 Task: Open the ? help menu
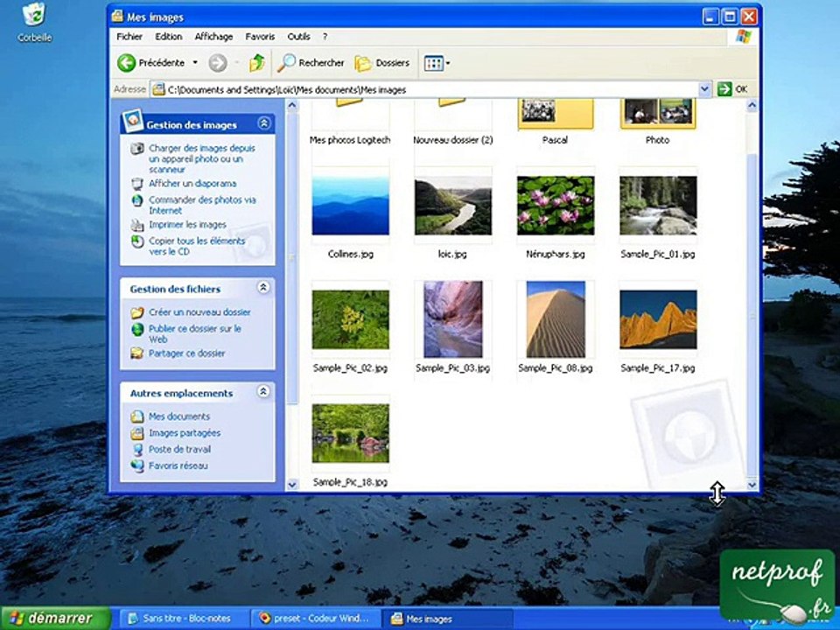click(325, 37)
